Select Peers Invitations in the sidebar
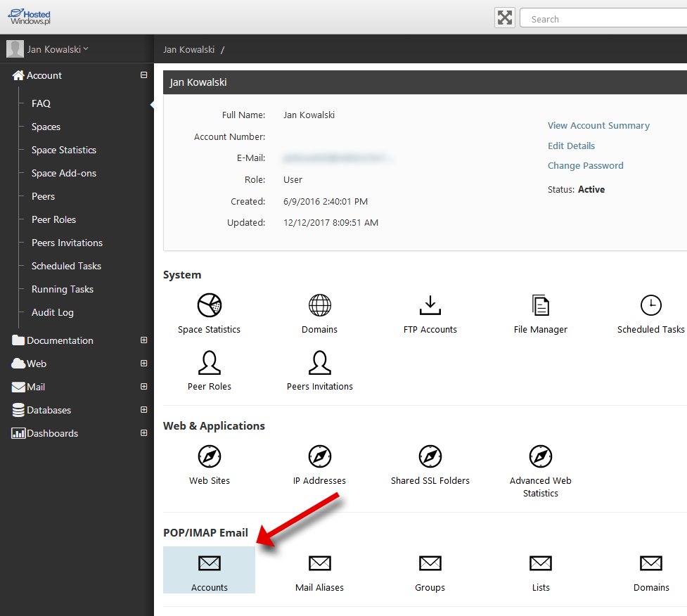The height and width of the screenshot is (616, 687). [x=67, y=243]
